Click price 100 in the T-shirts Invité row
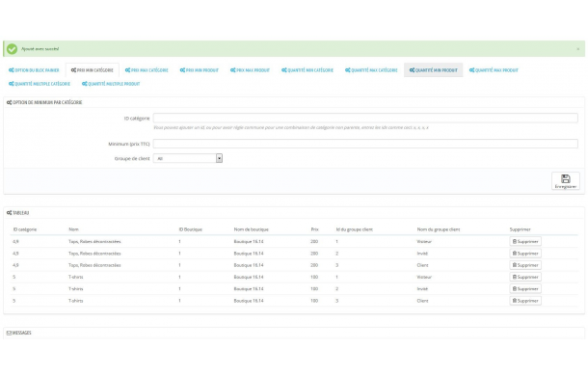This screenshot has height=376, width=588. (x=314, y=289)
